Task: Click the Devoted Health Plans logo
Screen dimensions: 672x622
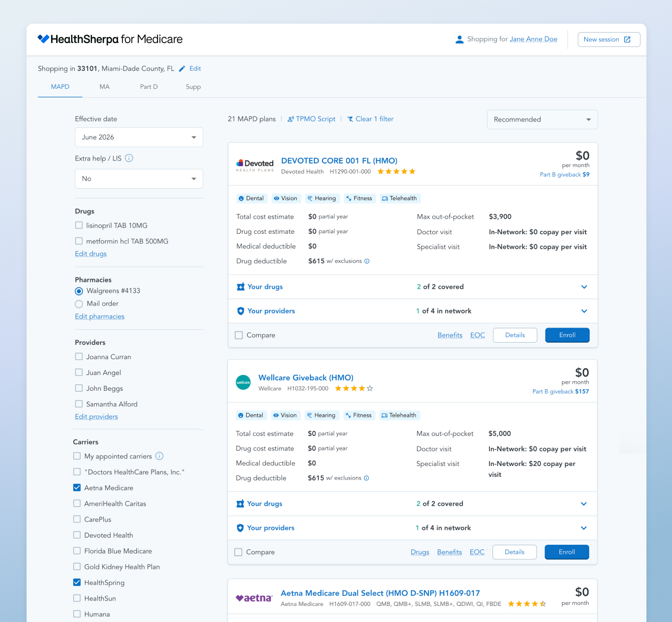Action: [255, 166]
